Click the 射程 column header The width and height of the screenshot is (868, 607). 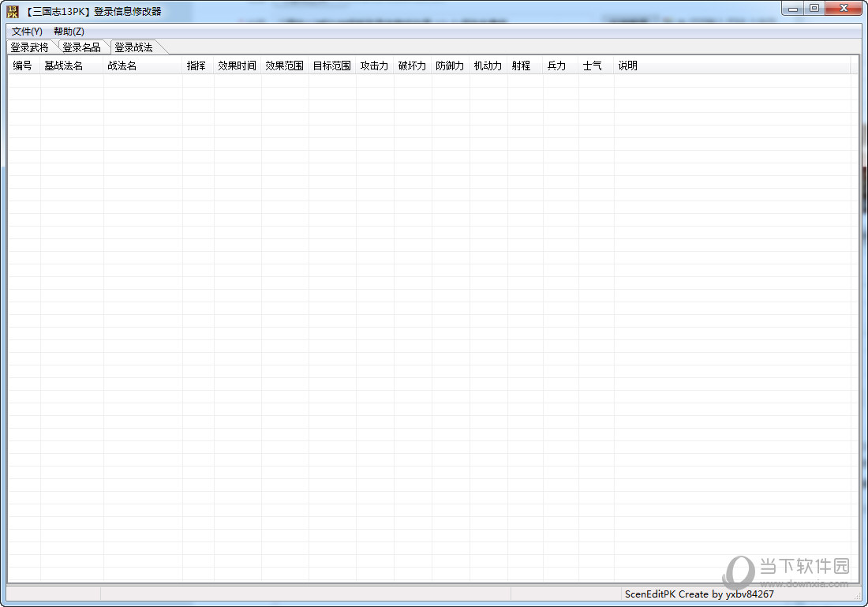[x=522, y=66]
